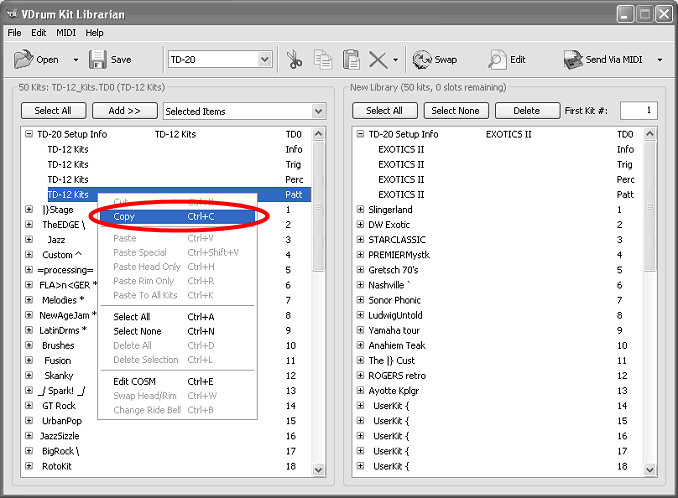This screenshot has width=678, height=498.
Task: Click the Save disk icon
Action: coord(97,60)
